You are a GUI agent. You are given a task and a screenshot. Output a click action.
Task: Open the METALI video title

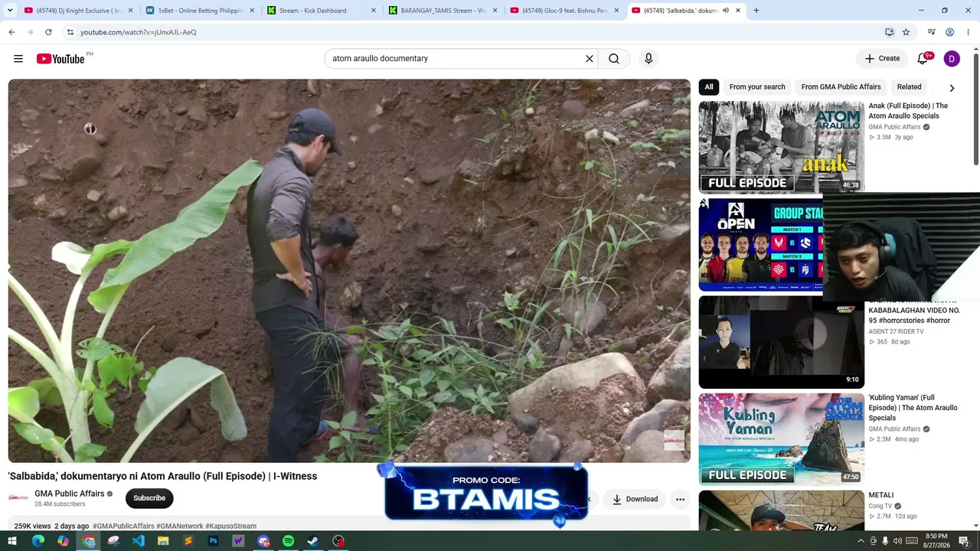pyautogui.click(x=880, y=495)
